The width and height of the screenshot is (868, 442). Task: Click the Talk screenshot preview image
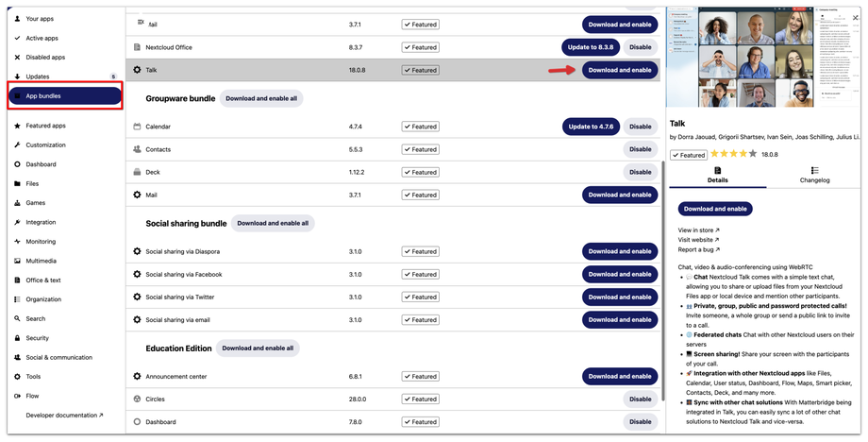point(764,57)
